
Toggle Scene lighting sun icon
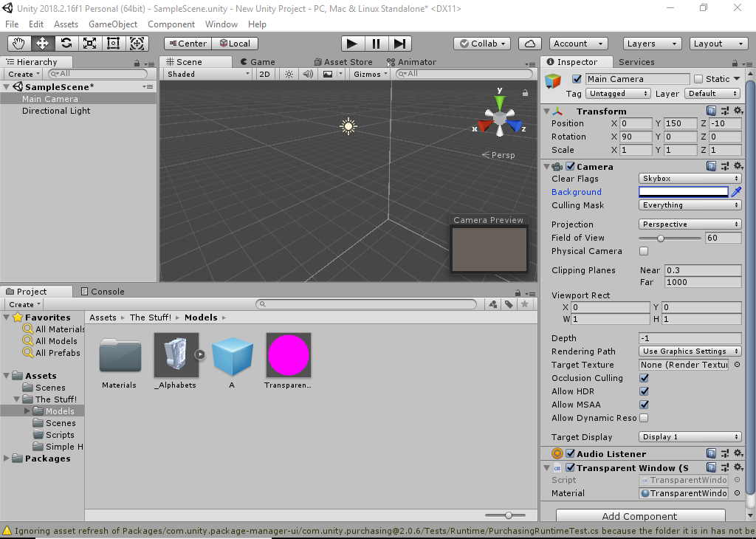coord(289,74)
